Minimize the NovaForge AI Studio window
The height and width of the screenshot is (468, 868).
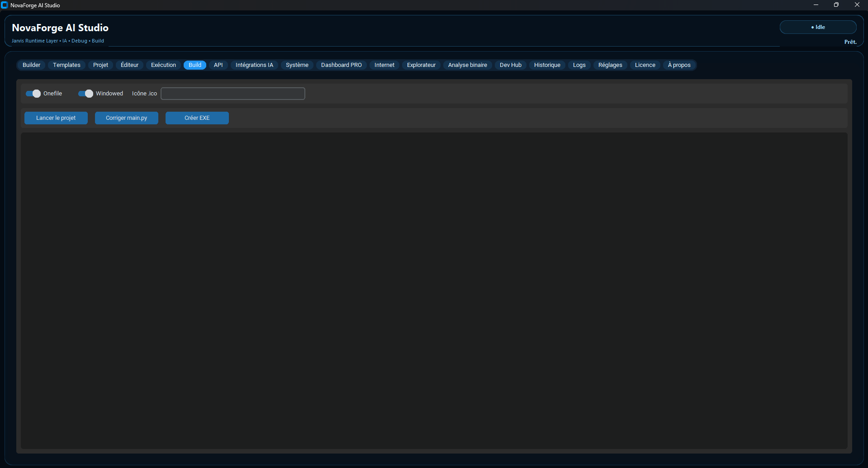pyautogui.click(x=816, y=5)
